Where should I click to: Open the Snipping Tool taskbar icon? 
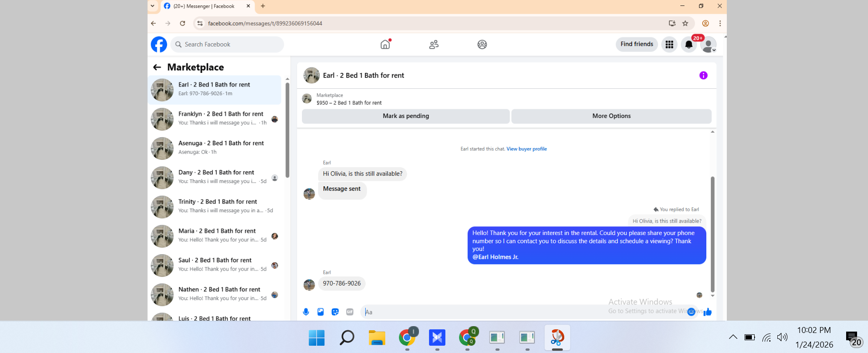click(x=557, y=338)
